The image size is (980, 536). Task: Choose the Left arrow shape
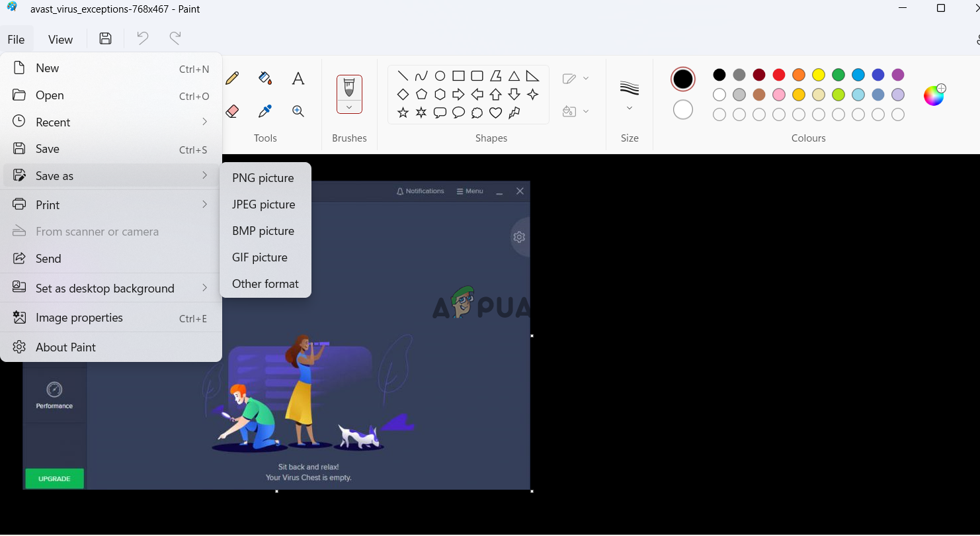477,95
